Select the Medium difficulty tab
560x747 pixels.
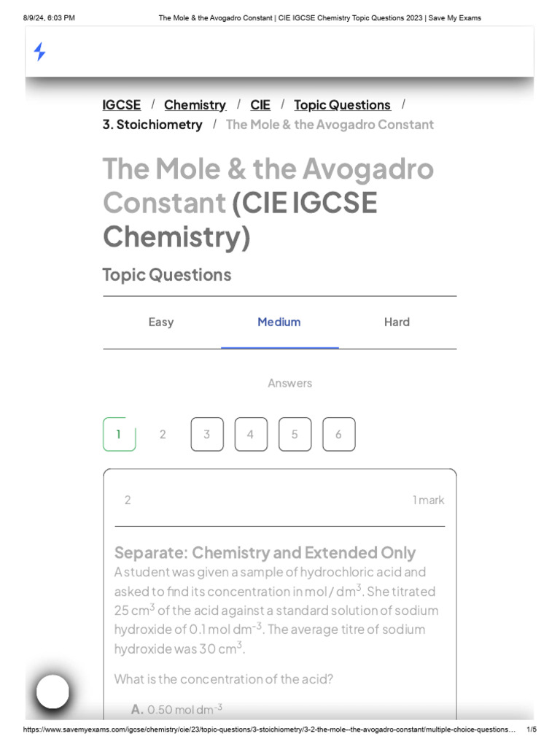coord(279,322)
